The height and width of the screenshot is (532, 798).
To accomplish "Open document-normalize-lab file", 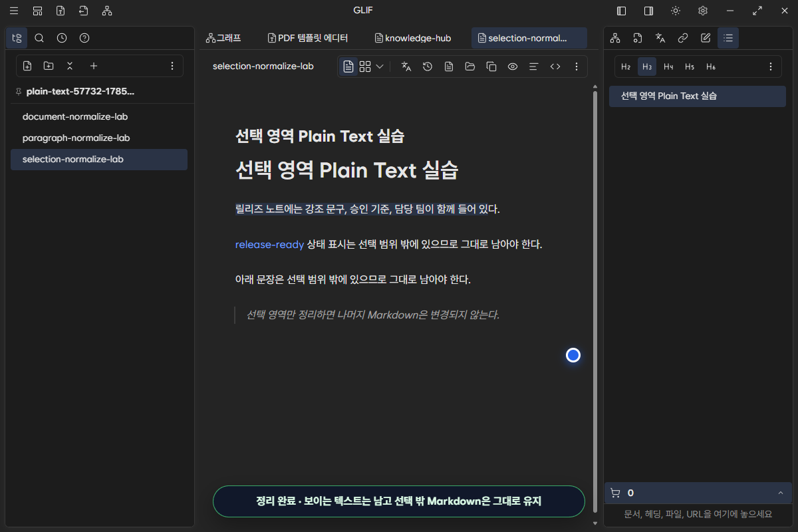I will click(99, 116).
